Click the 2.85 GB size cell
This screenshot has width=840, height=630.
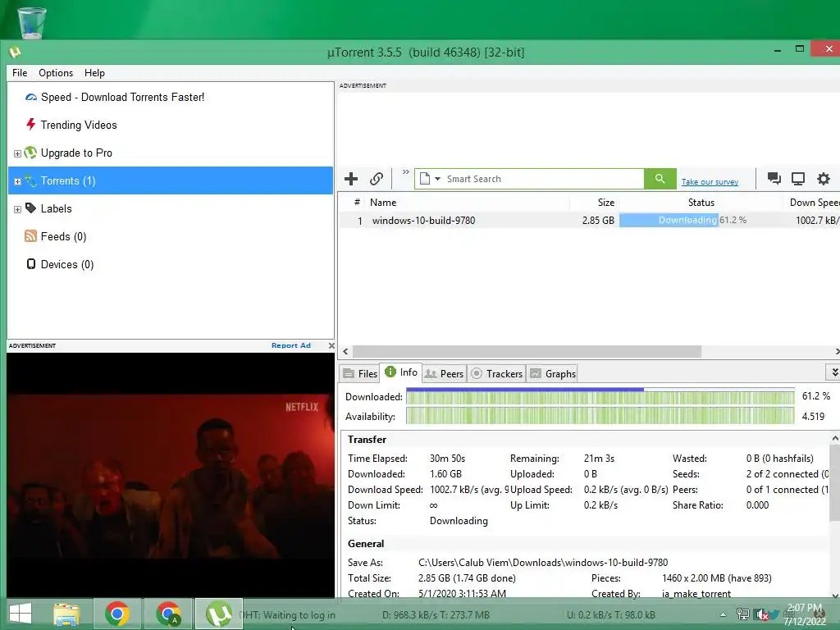598,220
